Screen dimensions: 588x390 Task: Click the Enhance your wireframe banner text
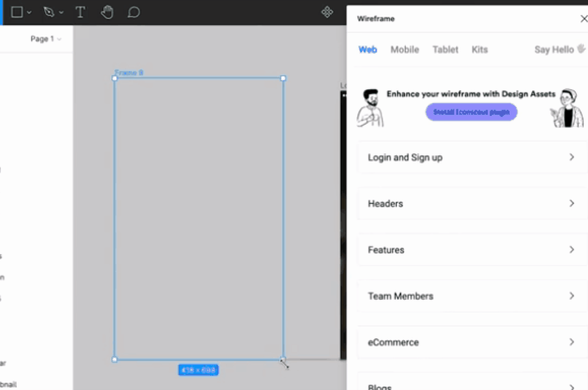click(471, 94)
